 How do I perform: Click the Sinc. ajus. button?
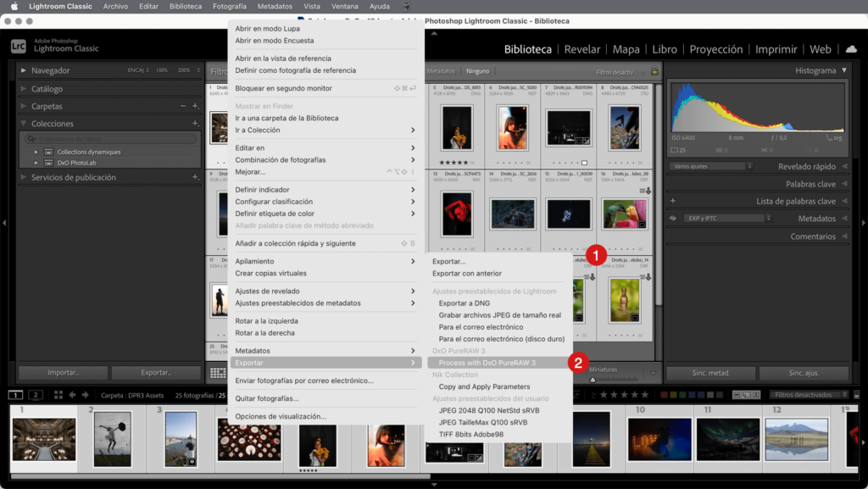point(804,373)
